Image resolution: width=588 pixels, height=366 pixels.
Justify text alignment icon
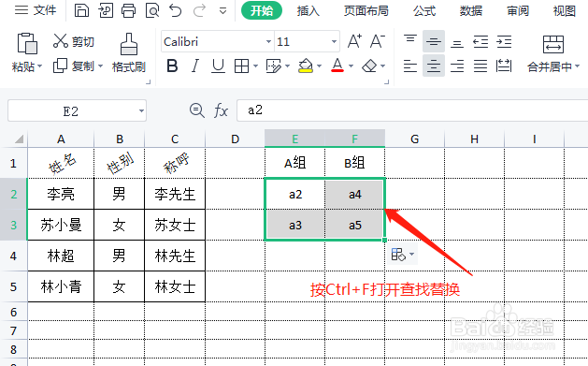pos(480,66)
